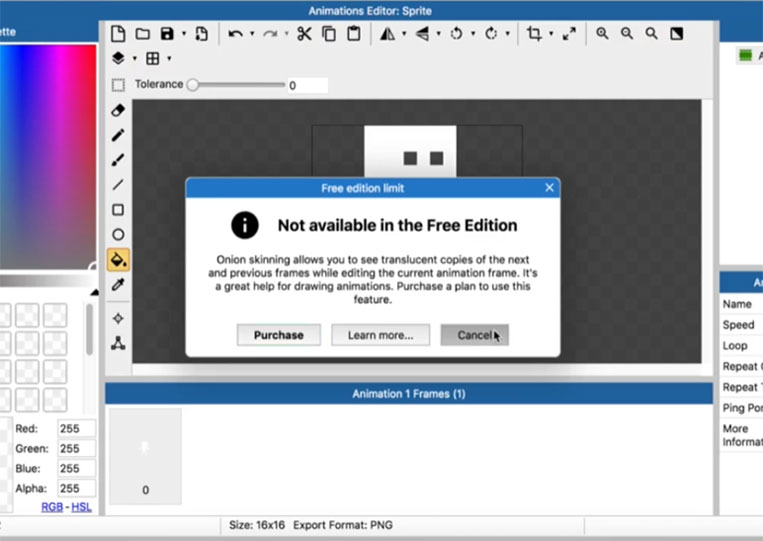Open the onion skin dropdown arrow
The height and width of the screenshot is (541, 763).
pos(135,58)
